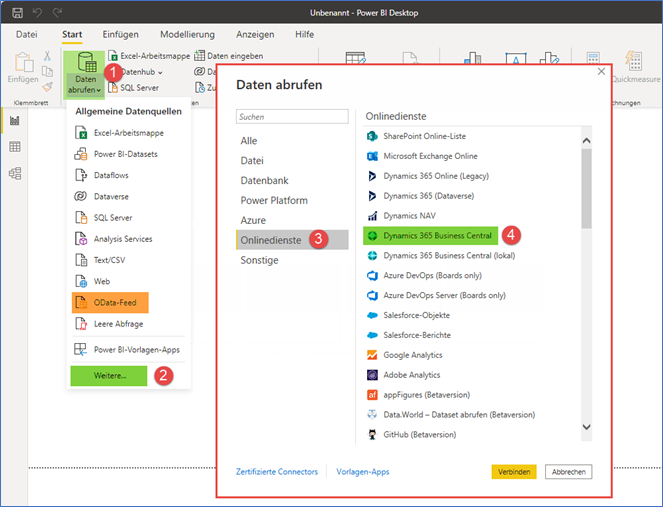663x507 pixels.
Task: Select the Google Analytics connector icon
Action: coord(372,355)
